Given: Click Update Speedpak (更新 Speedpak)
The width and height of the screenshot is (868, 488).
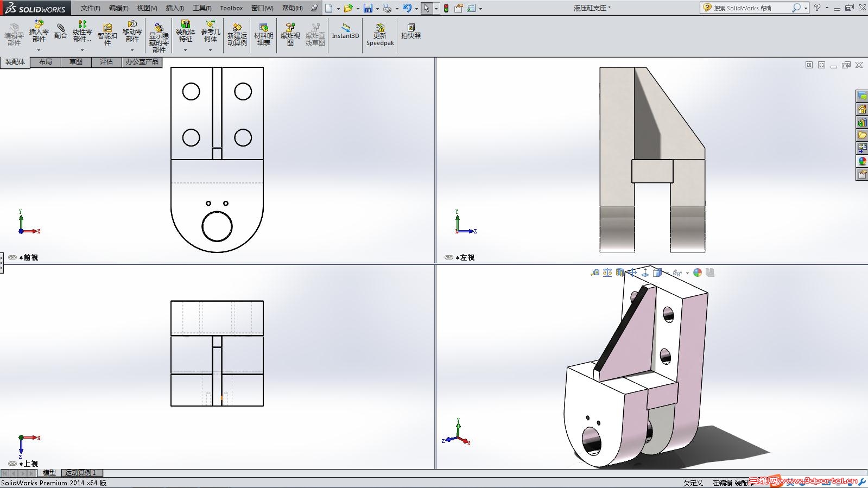Looking at the screenshot, I should click(x=380, y=35).
